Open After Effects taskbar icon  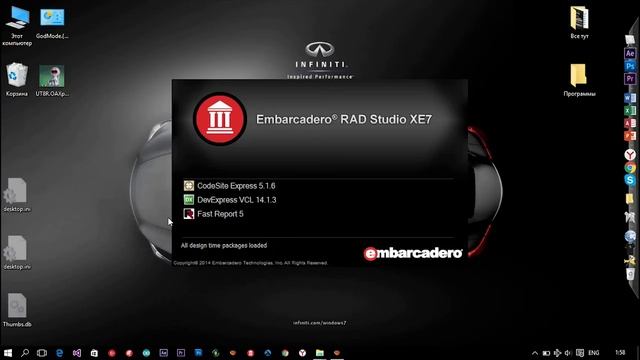coord(164,353)
